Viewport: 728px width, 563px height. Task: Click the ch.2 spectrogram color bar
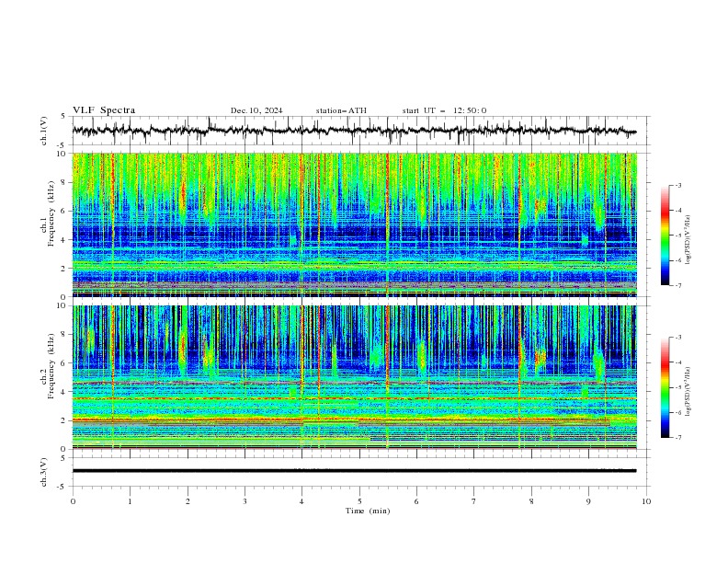(665, 387)
